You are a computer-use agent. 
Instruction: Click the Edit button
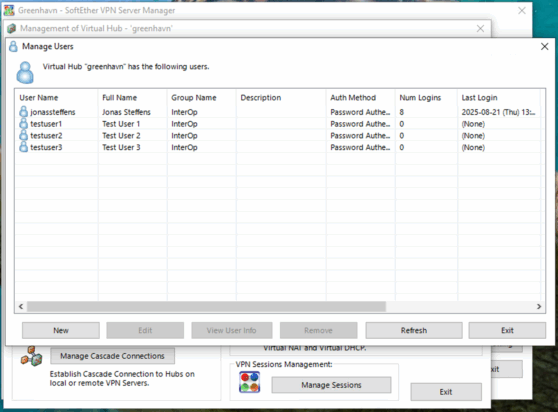145,330
